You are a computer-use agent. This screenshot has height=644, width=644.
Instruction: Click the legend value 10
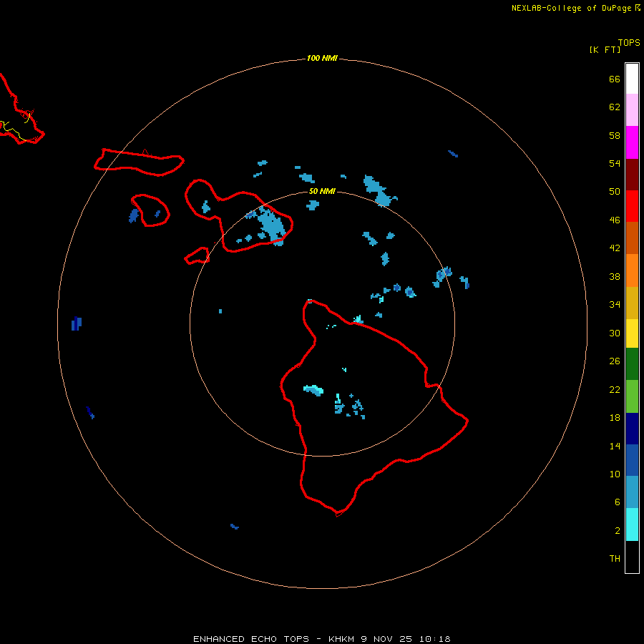tap(615, 474)
